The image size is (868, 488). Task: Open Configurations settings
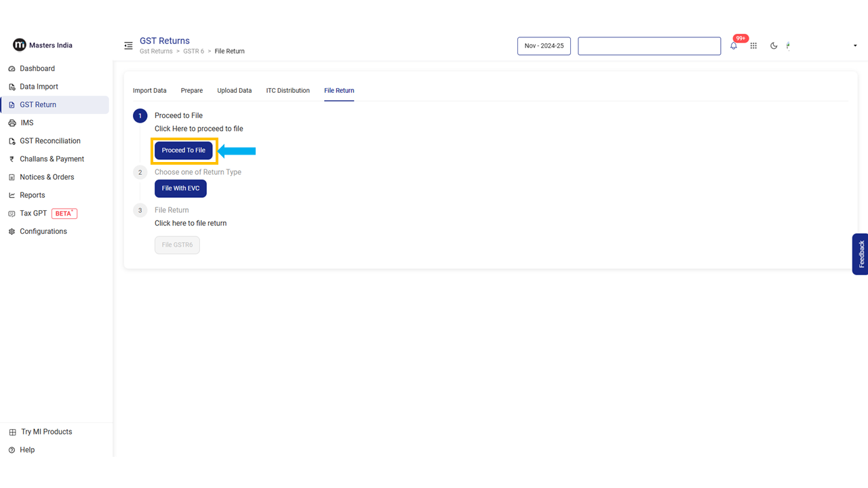coord(43,231)
